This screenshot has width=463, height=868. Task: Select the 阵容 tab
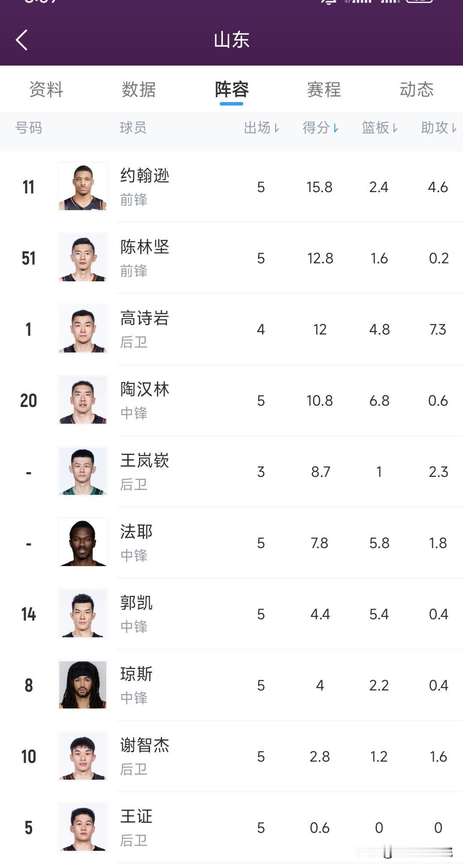[231, 90]
